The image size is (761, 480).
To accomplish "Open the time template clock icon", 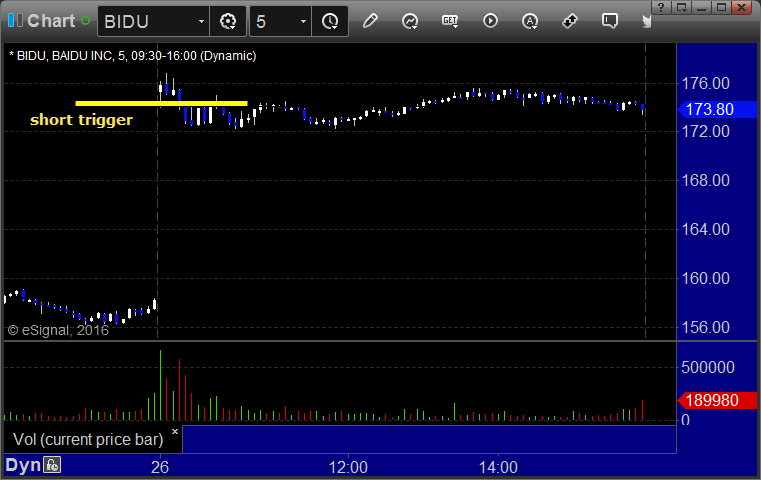I will 330,21.
